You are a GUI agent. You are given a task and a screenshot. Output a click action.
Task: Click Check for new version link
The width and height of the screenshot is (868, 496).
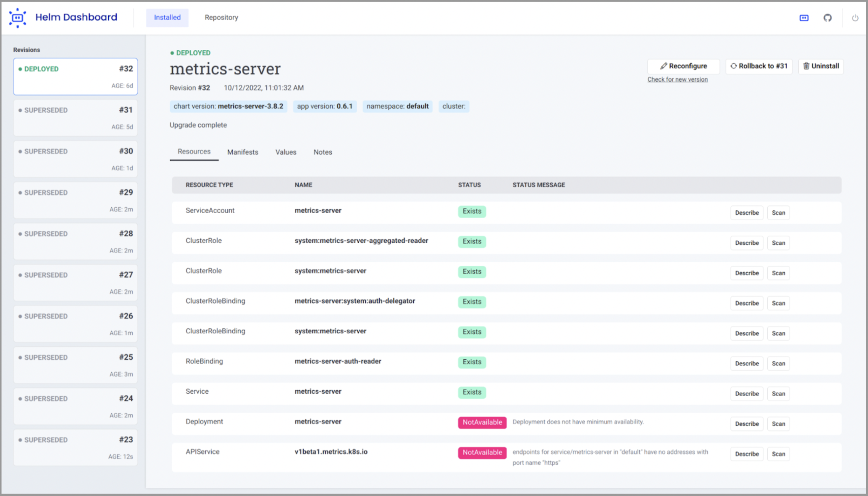(677, 80)
